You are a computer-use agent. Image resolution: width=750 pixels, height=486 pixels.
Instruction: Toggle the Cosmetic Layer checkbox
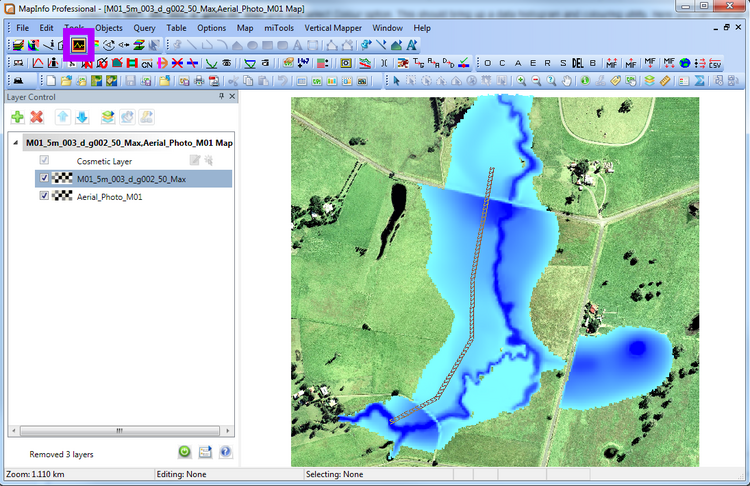coord(43,160)
